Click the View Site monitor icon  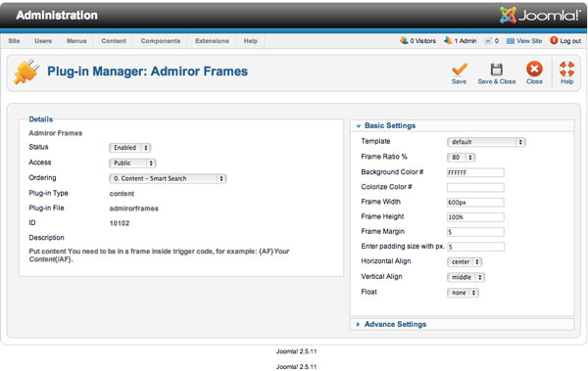pyautogui.click(x=511, y=41)
